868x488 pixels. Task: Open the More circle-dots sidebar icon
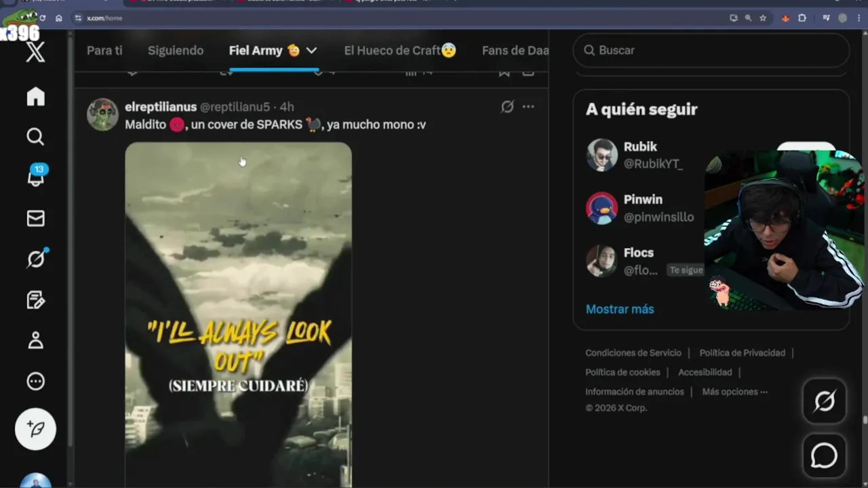(x=35, y=382)
